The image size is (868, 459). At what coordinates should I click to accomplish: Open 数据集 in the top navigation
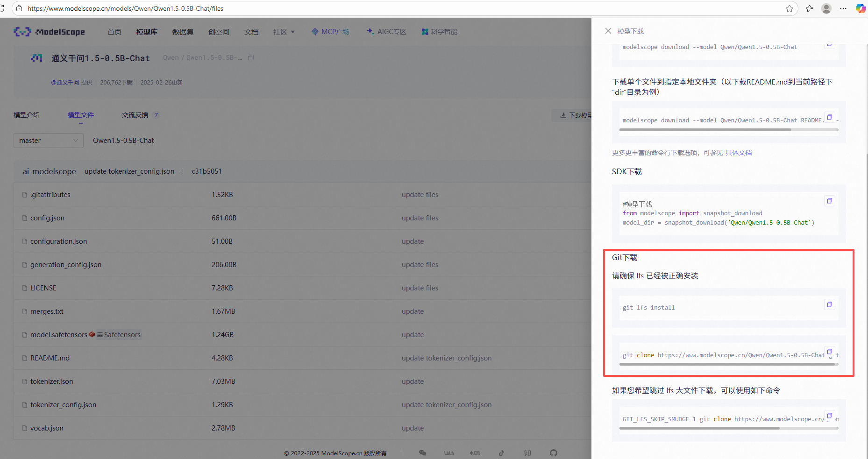coord(183,32)
